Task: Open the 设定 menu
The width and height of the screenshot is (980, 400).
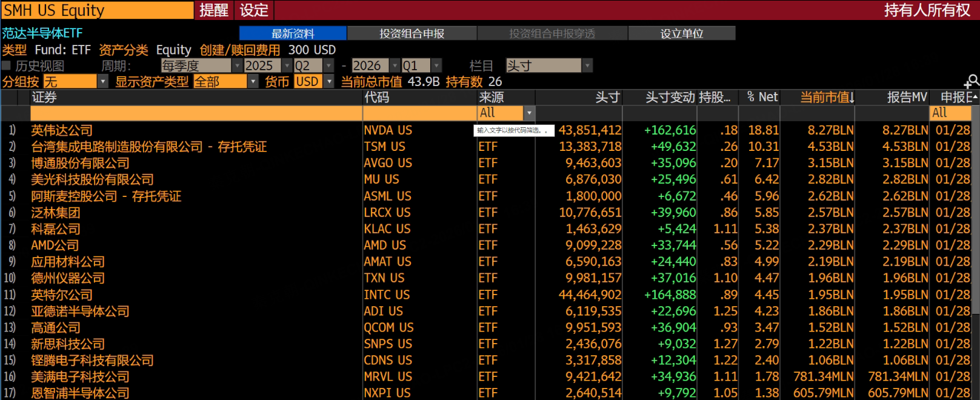Action: click(x=255, y=10)
